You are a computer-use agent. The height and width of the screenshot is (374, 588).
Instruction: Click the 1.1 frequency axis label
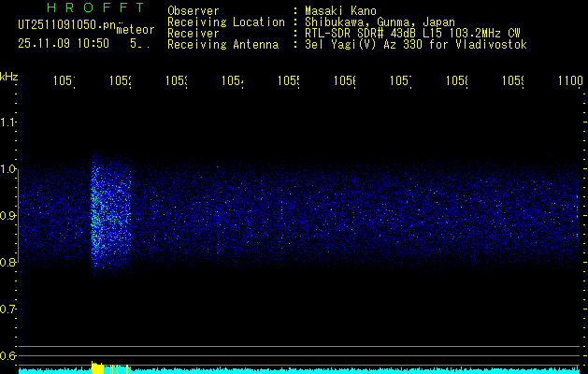7,122
